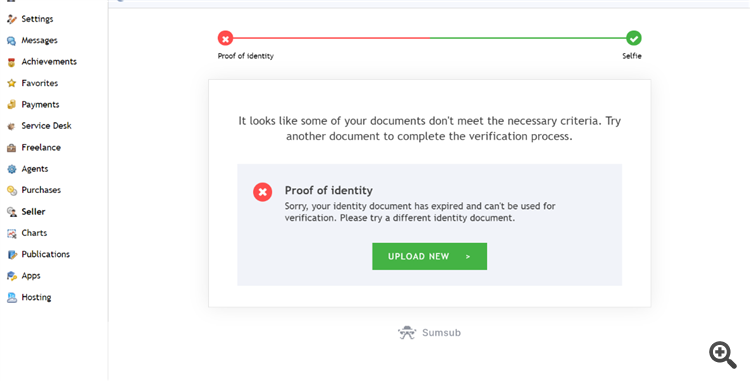Click the green UPLOAD NEW button
Image resolution: width=750 pixels, height=381 pixels.
tap(430, 256)
